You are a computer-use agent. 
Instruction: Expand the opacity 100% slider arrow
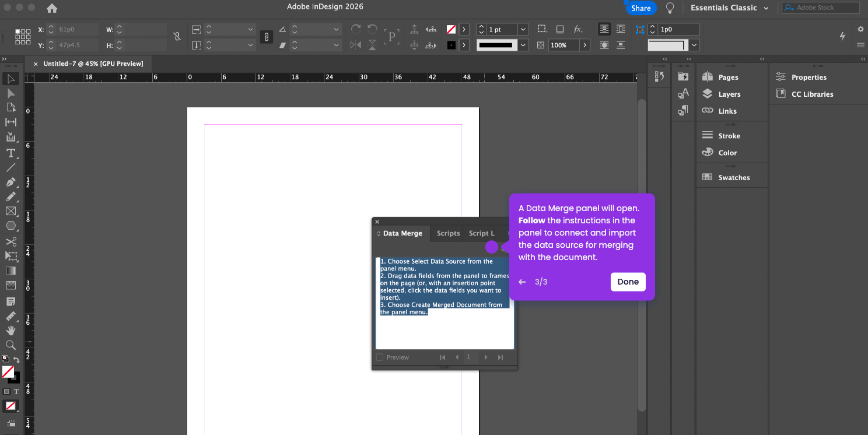(584, 45)
